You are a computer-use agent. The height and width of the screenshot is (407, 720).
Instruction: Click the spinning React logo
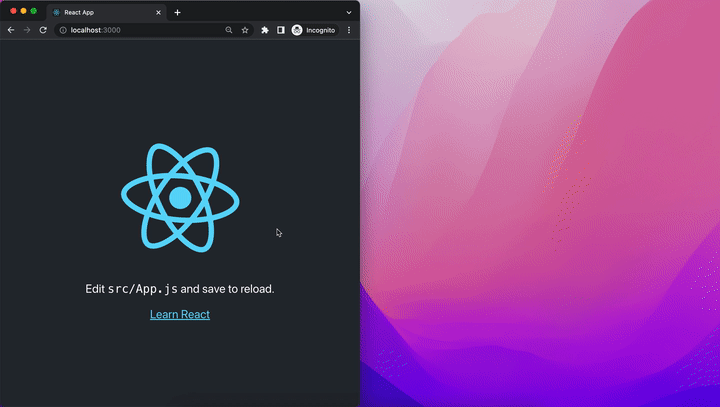click(180, 198)
